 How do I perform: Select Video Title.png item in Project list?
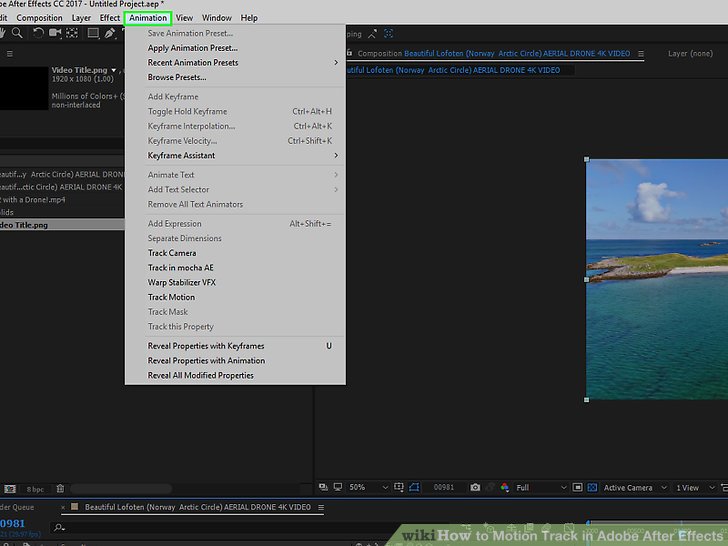pos(62,225)
